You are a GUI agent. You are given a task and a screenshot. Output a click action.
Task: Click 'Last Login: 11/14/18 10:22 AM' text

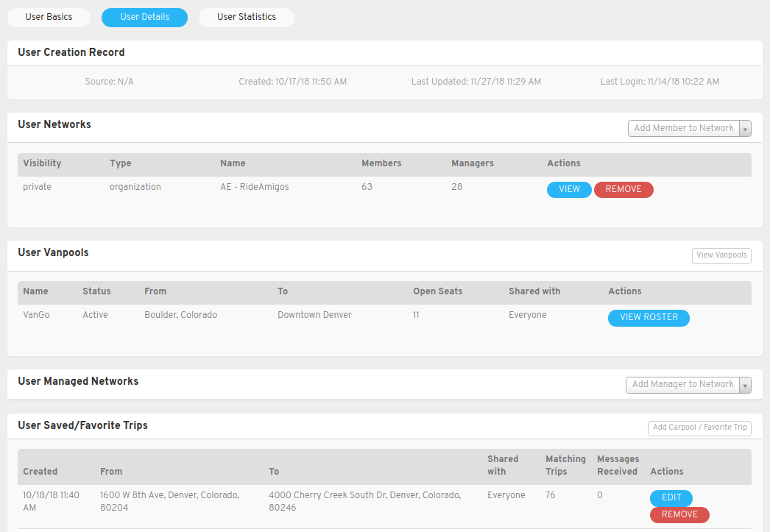point(660,82)
